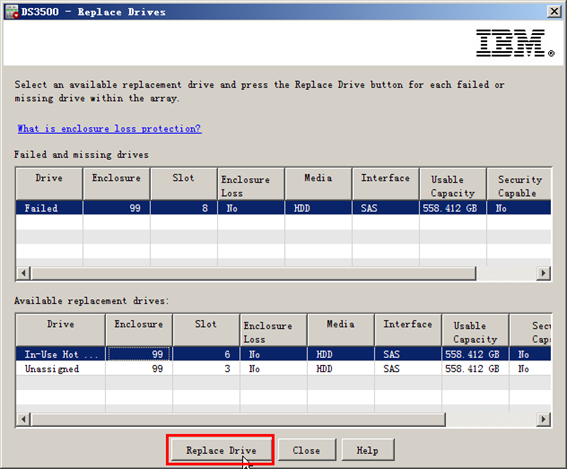Click horizontal scrollbar thumb of replacement drives table
The width and height of the screenshot is (567, 469).
click(238, 419)
